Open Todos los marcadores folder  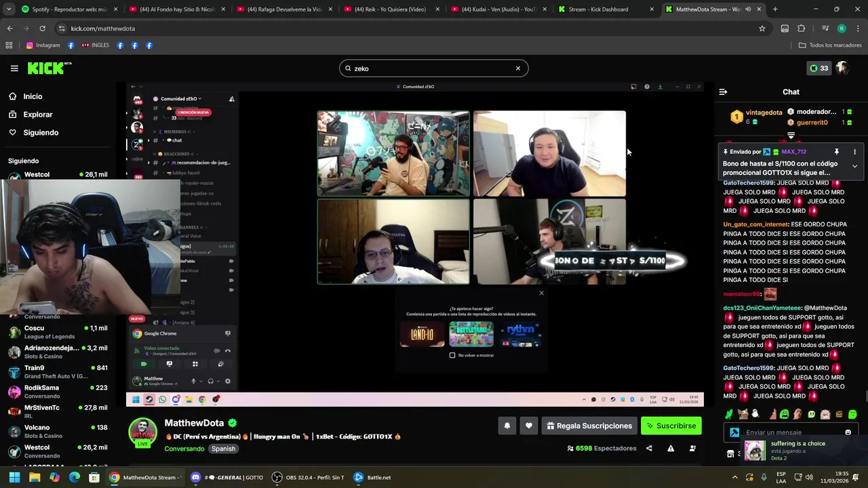point(830,45)
